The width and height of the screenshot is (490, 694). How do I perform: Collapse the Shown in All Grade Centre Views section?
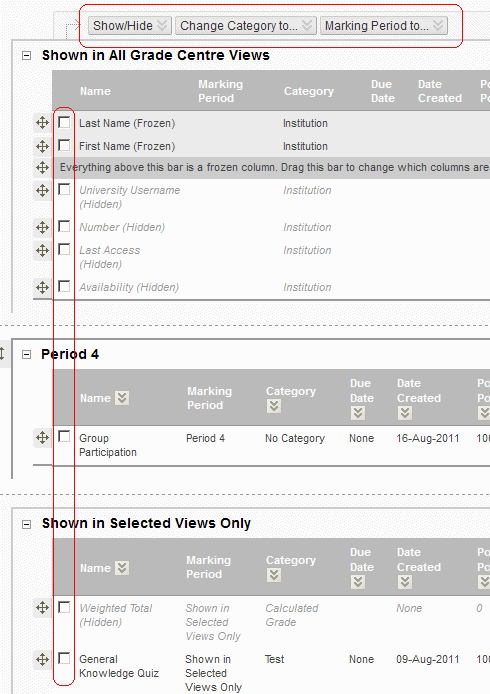27,56
